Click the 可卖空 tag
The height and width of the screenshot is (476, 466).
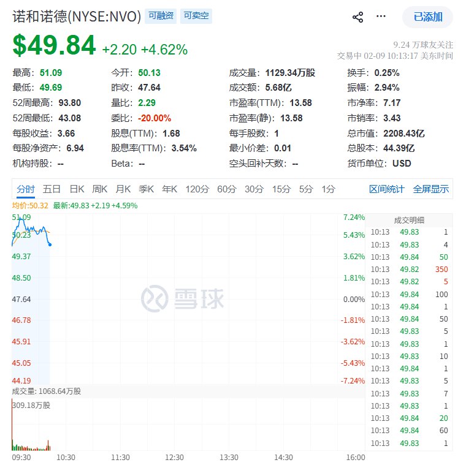pyautogui.click(x=196, y=16)
